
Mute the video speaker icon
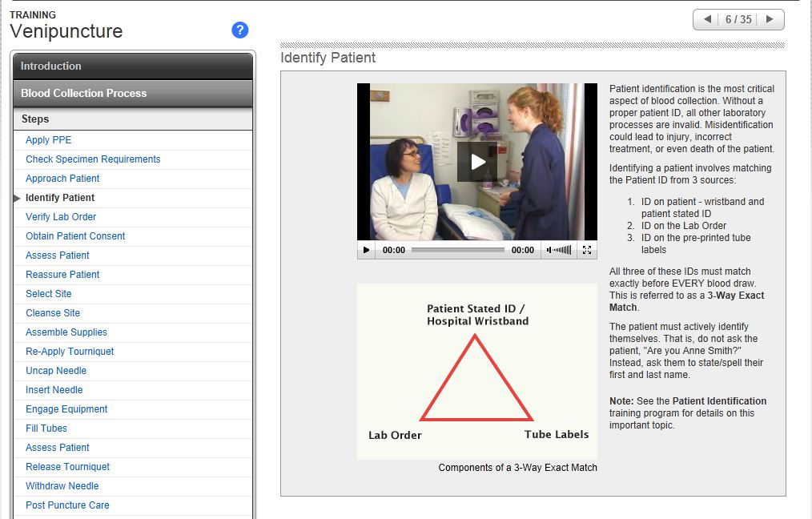tap(550, 250)
